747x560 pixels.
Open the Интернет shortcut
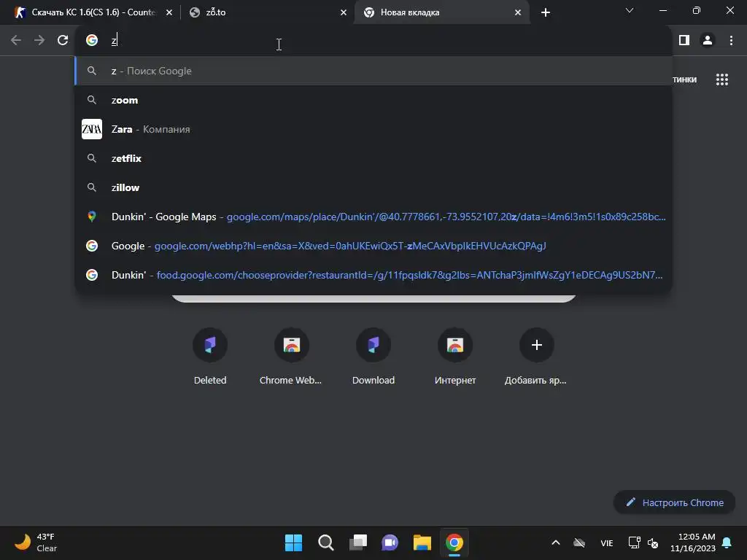455,356
